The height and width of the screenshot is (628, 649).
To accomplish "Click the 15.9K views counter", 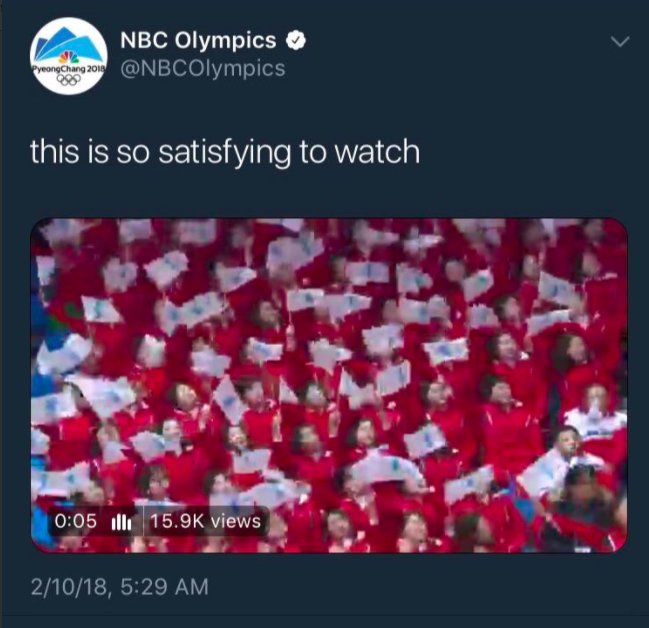I will point(205,522).
